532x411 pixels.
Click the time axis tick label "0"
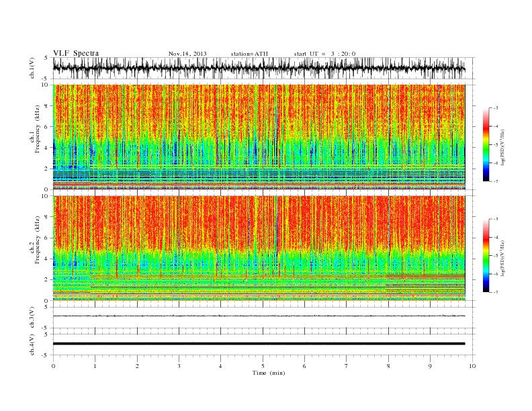pyautogui.click(x=53, y=366)
